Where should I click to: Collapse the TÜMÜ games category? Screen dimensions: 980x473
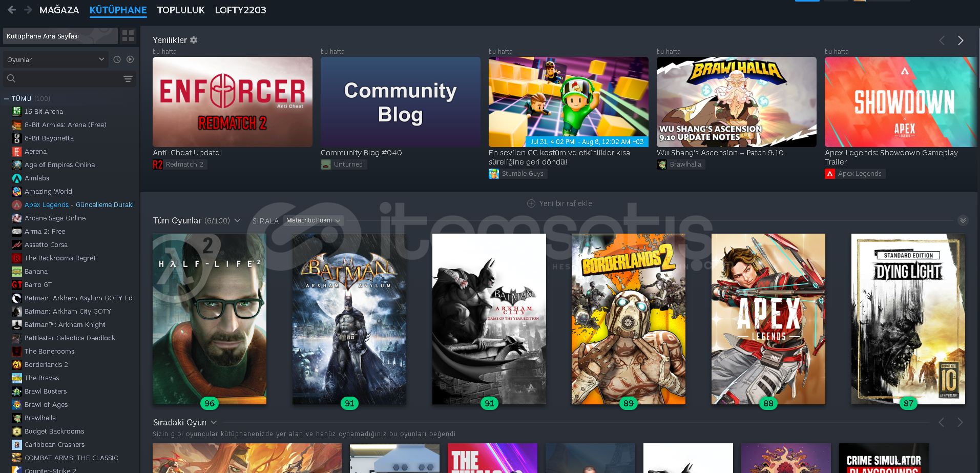click(x=6, y=98)
